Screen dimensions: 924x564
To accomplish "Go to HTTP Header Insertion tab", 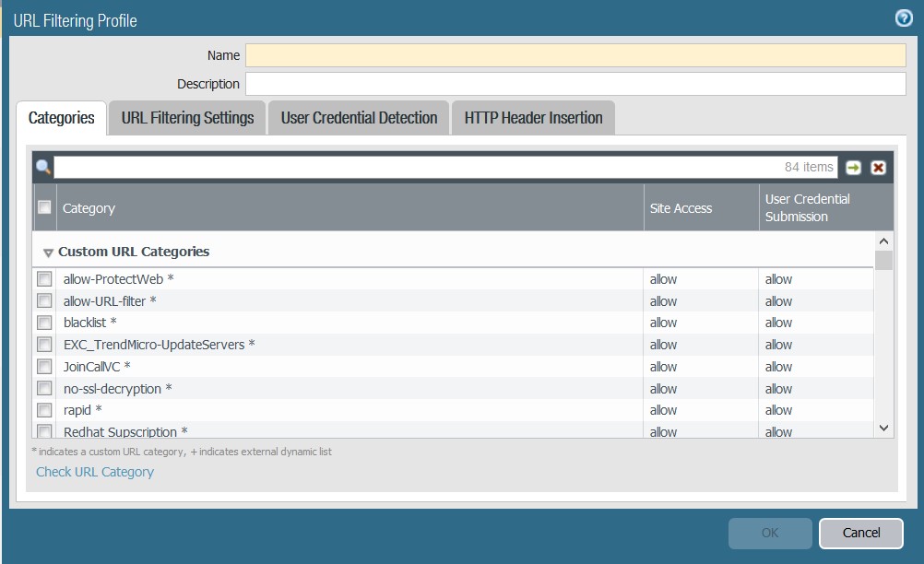I will (533, 118).
